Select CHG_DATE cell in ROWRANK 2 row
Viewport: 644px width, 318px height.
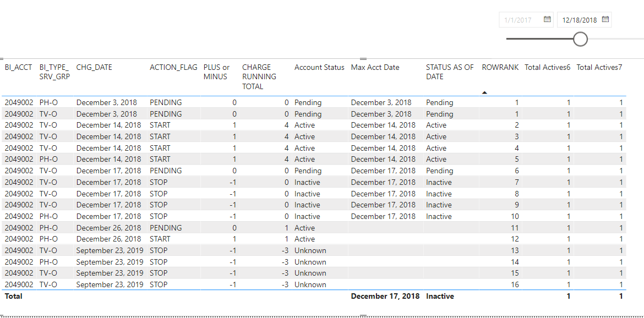tap(108, 125)
